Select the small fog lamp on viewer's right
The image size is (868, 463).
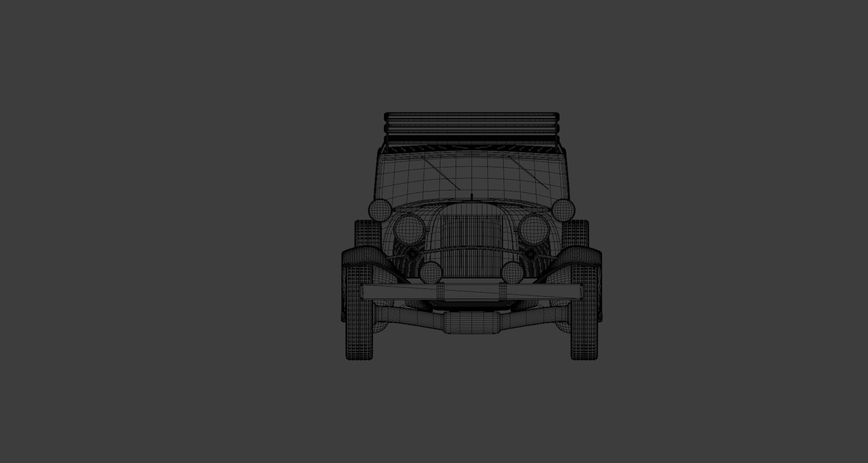coord(513,273)
